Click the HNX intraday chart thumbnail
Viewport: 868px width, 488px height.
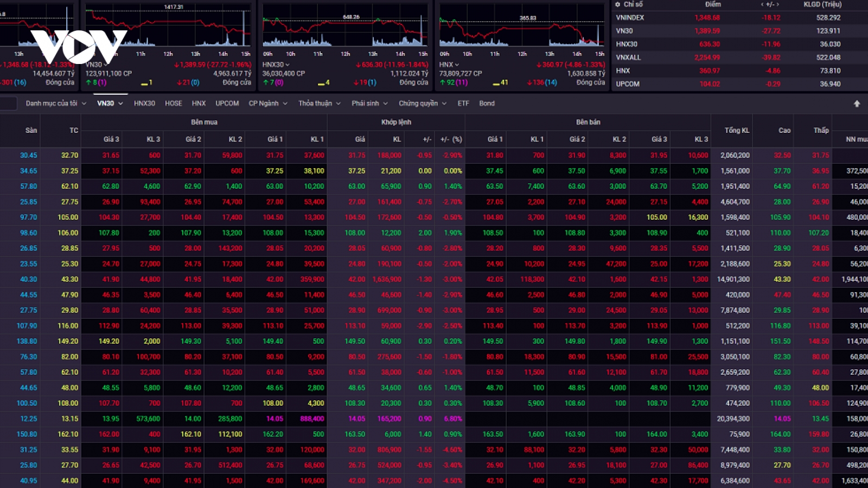(521, 26)
